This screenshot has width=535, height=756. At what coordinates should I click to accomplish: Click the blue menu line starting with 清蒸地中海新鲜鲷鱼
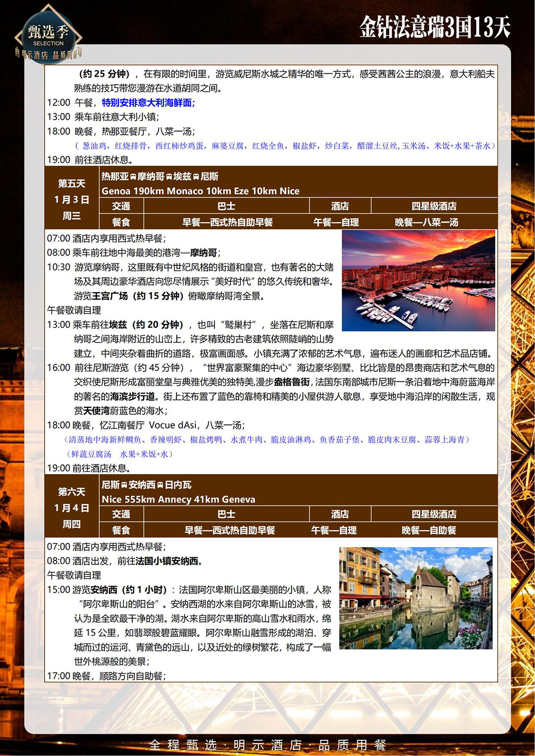(x=267, y=440)
